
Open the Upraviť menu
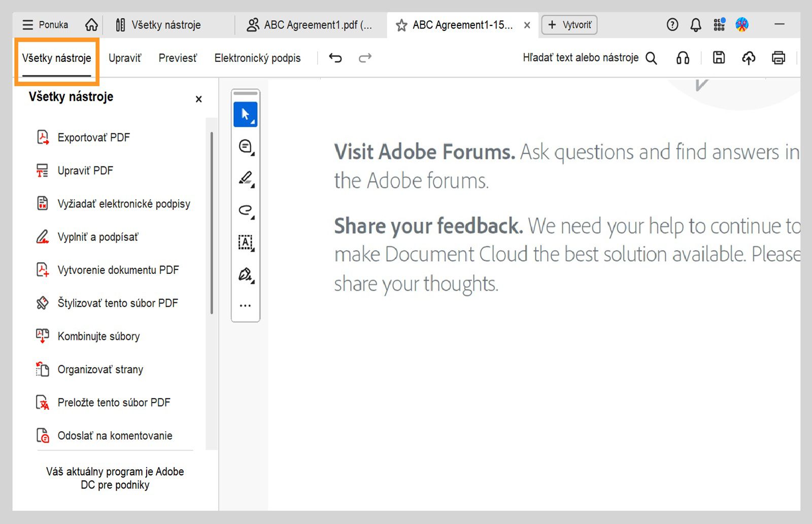pos(124,58)
